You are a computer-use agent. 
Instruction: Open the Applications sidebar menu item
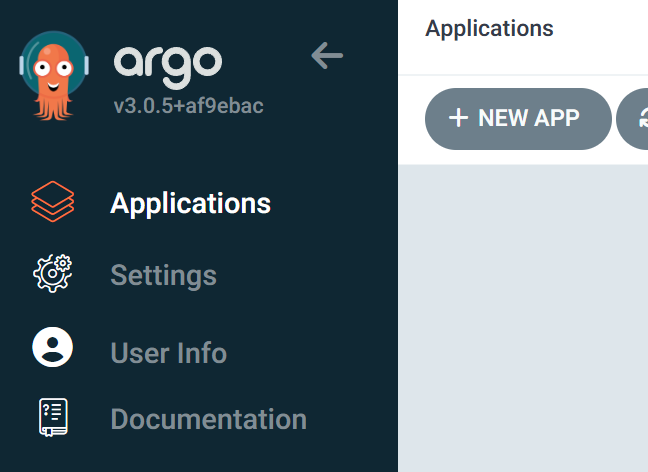[191, 204]
